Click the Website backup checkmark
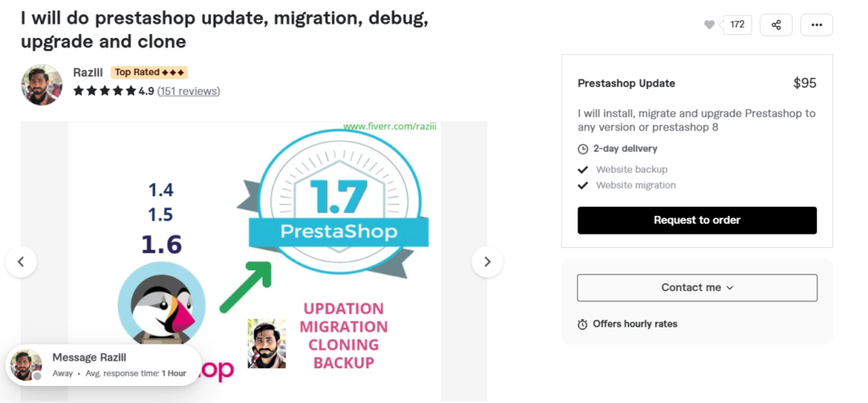 pos(582,169)
